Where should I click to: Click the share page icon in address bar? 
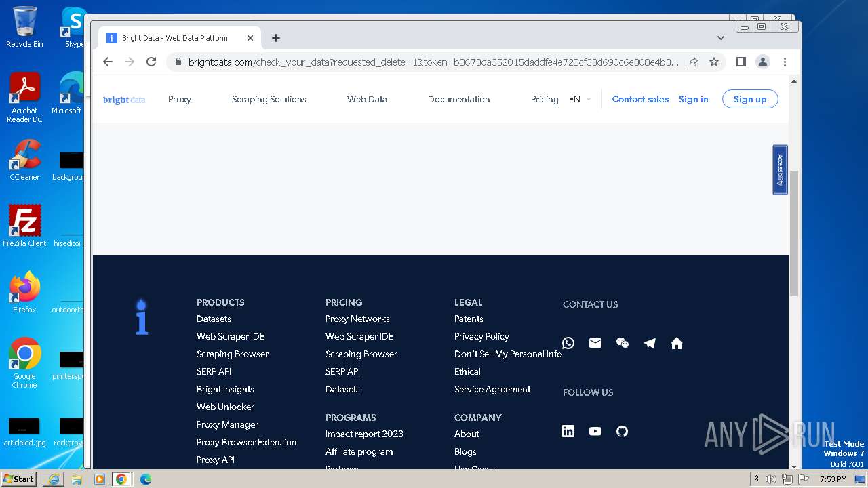click(x=692, y=62)
